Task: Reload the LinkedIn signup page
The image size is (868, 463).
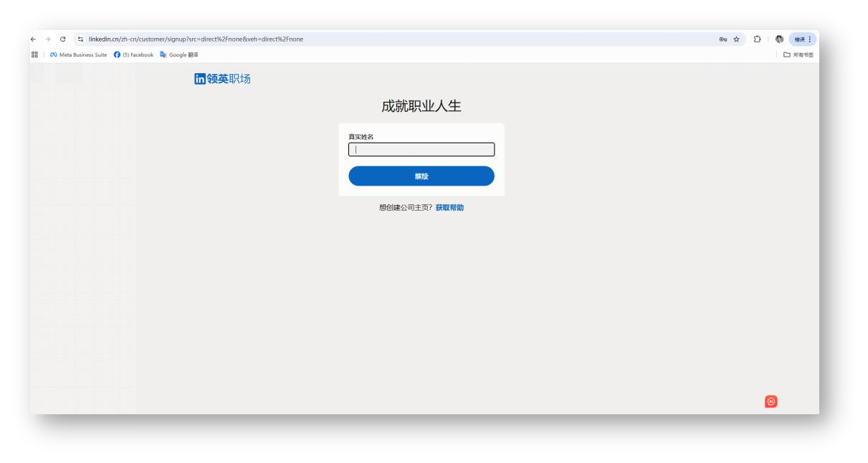Action: [62, 39]
